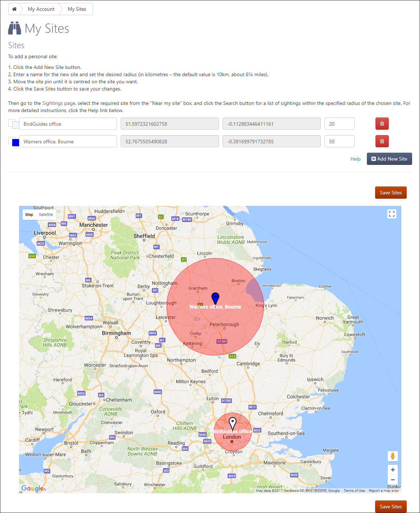Screen dimensions: 420x513
Task: Edit BirdGuides office radius value 20
Action: click(339, 124)
